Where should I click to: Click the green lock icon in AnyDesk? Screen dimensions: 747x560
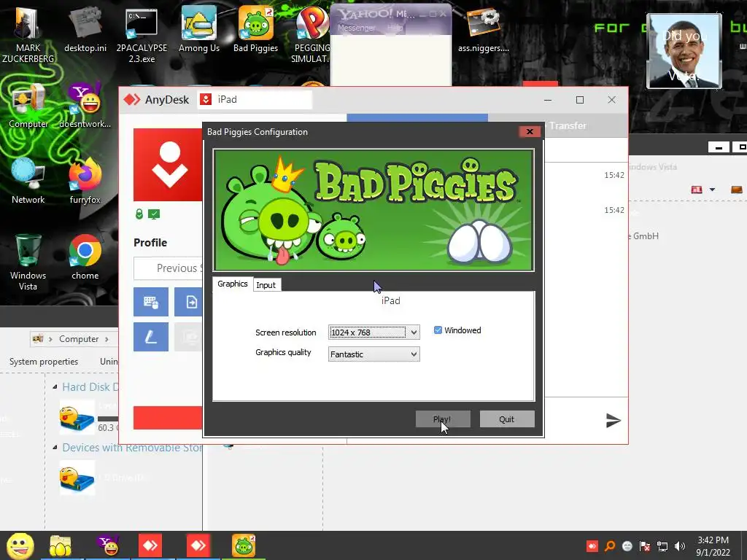139,214
